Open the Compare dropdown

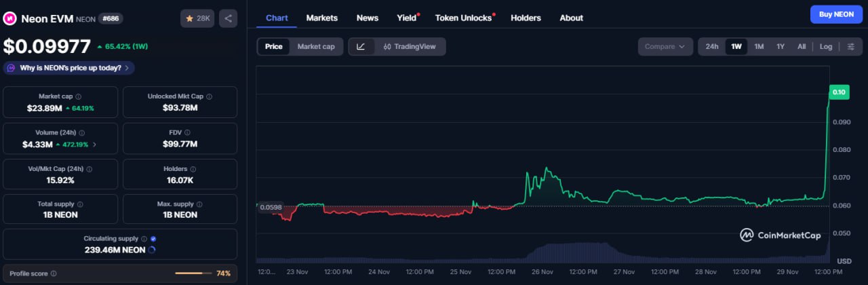point(665,46)
